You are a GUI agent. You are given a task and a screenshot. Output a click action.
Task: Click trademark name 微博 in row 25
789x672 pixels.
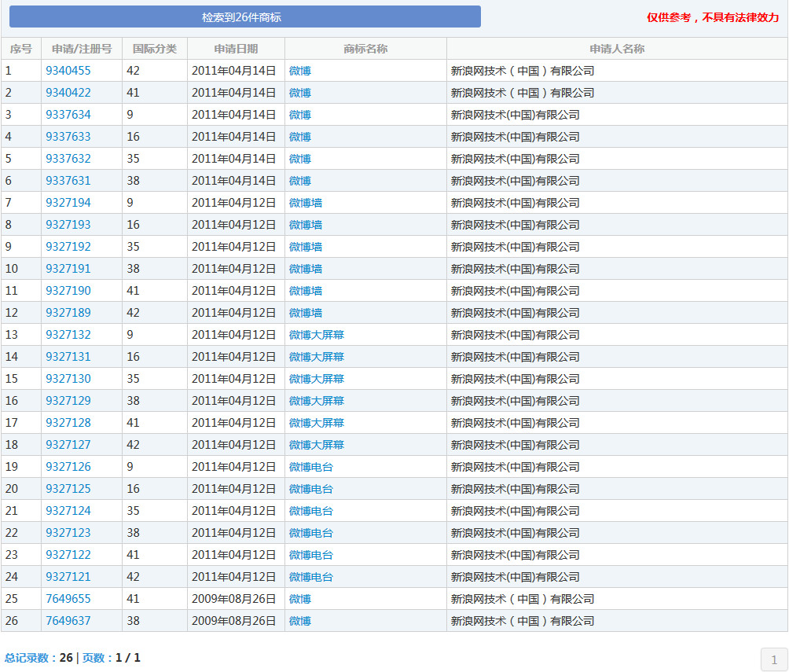[300, 599]
